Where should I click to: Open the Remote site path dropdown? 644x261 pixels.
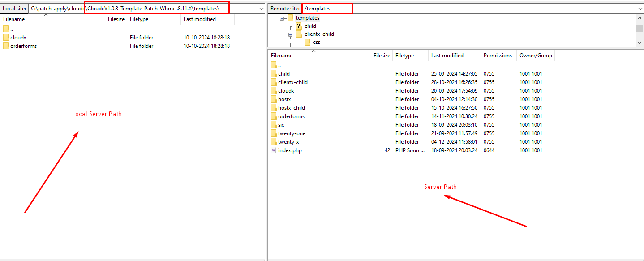pyautogui.click(x=640, y=9)
